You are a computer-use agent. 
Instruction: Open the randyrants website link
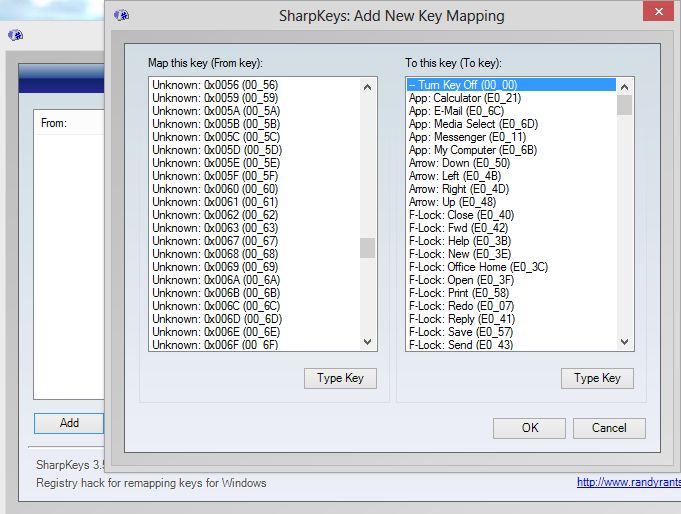(628, 482)
